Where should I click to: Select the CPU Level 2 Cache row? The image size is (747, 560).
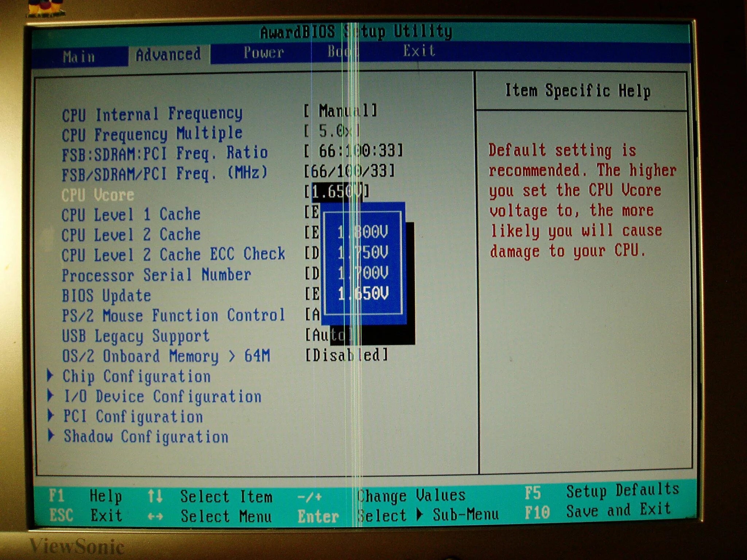point(131,235)
